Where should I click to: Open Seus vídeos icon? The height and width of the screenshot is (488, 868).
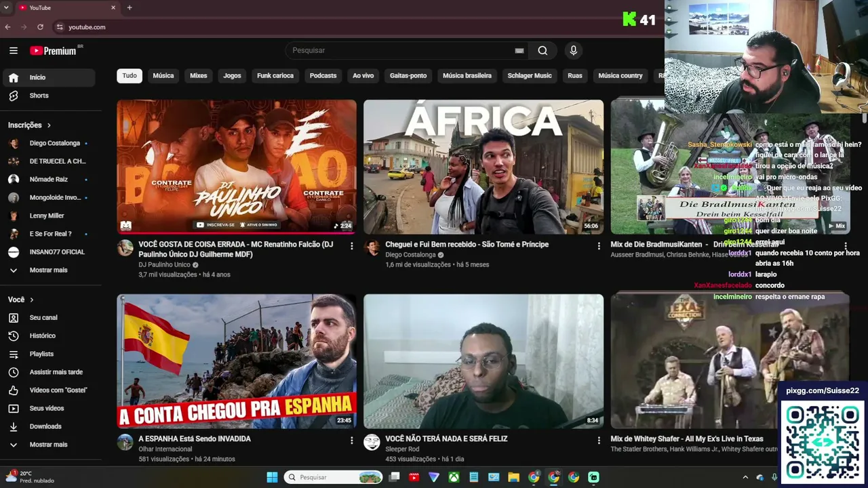(14, 408)
